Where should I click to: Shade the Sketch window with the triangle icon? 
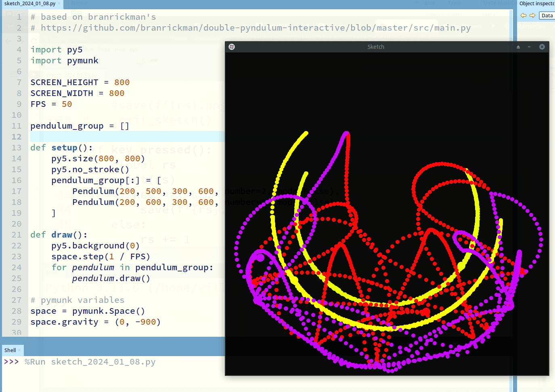(518, 47)
